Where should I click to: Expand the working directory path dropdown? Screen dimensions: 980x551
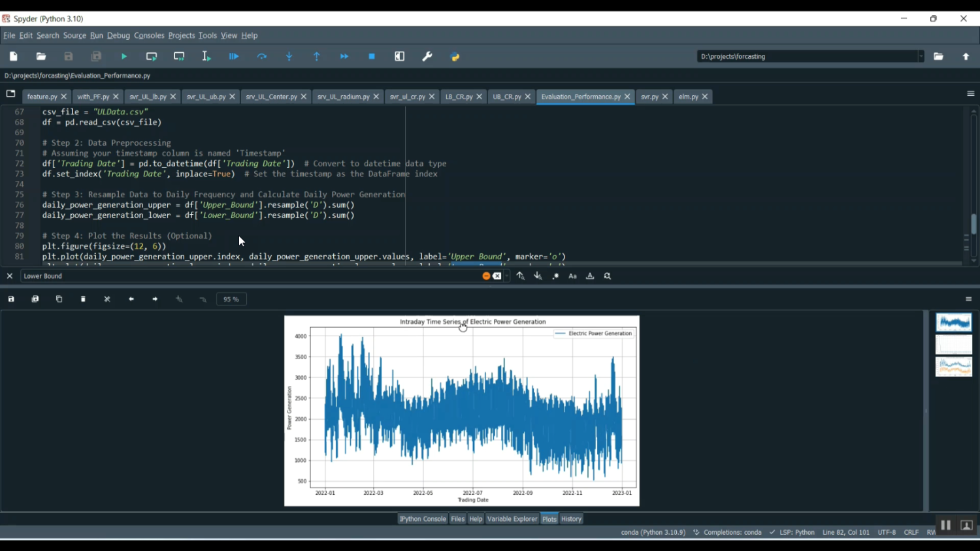(x=921, y=57)
